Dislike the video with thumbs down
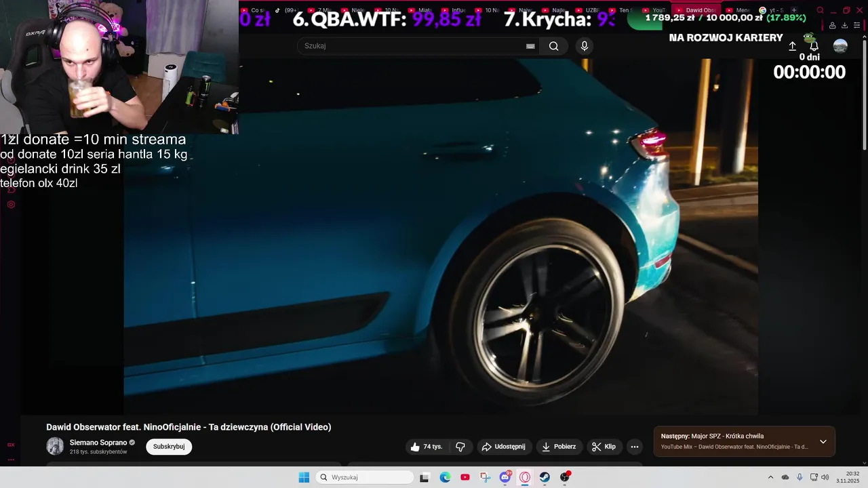The image size is (868, 488). click(x=460, y=447)
